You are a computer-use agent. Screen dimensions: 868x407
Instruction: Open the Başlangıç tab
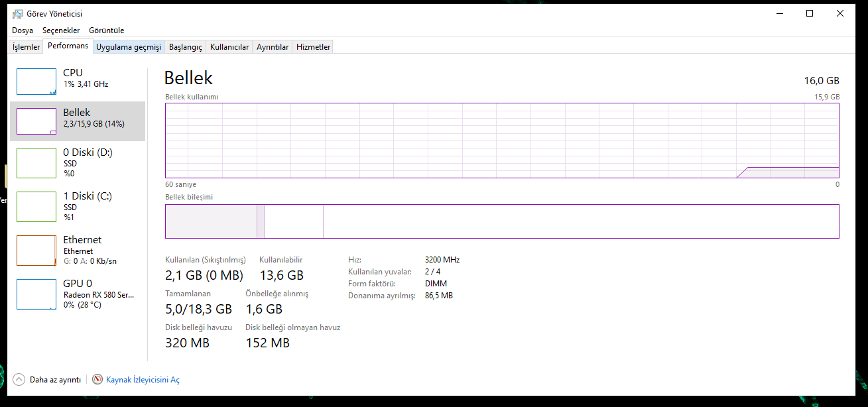[186, 47]
